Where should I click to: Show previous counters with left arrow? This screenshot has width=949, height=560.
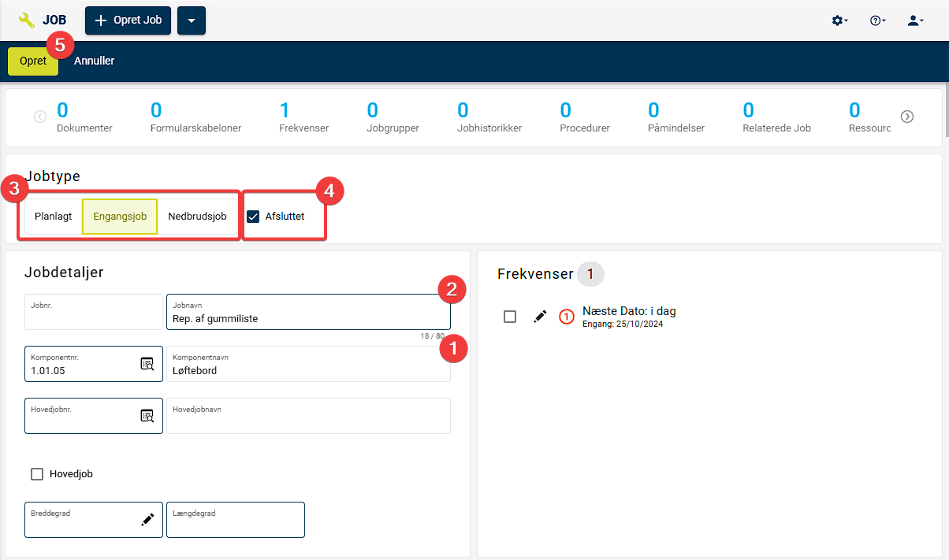(40, 117)
